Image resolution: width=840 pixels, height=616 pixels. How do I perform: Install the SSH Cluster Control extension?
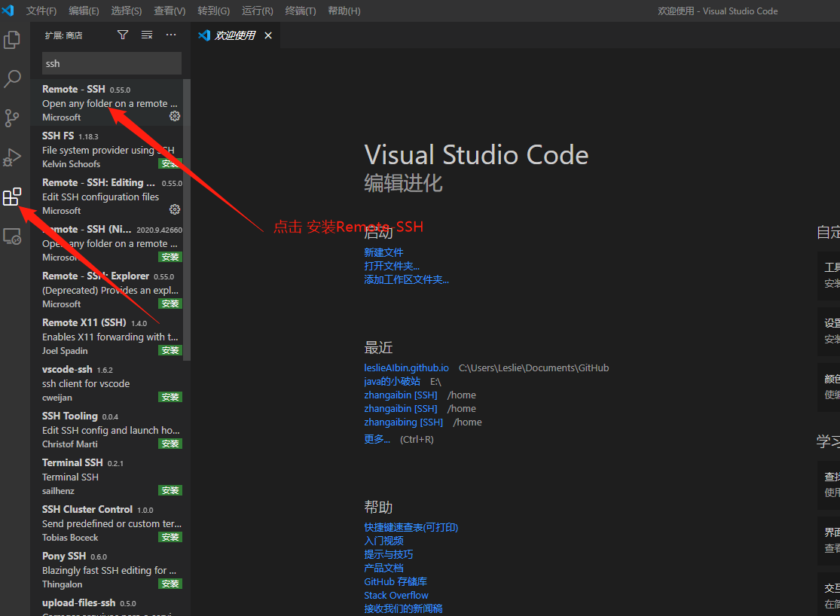[x=170, y=536]
